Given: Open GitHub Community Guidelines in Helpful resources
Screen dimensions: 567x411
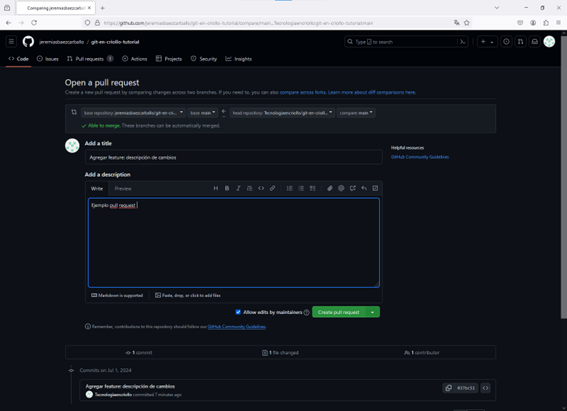Looking at the screenshot, I should point(420,157).
